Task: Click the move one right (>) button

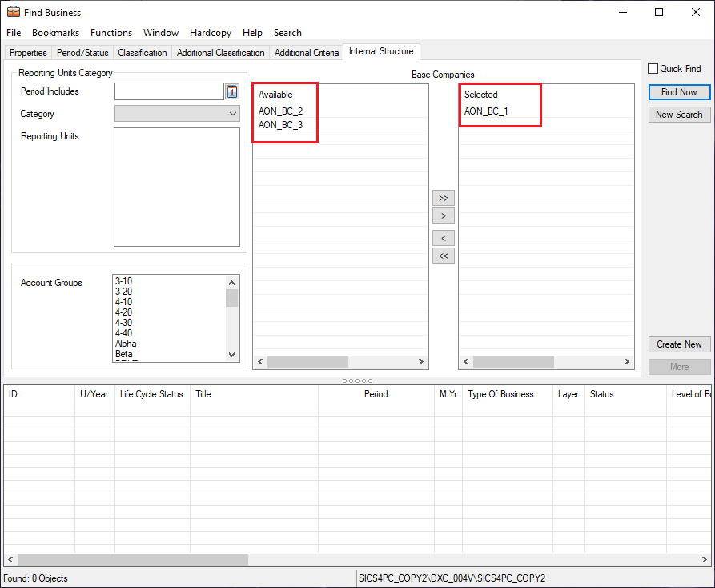Action: pyautogui.click(x=443, y=215)
